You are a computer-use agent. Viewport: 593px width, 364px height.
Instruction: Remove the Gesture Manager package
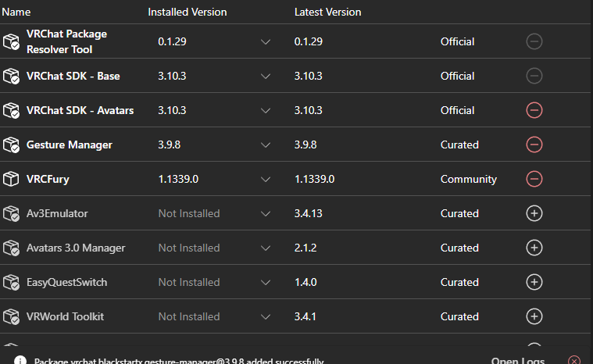[x=534, y=145]
